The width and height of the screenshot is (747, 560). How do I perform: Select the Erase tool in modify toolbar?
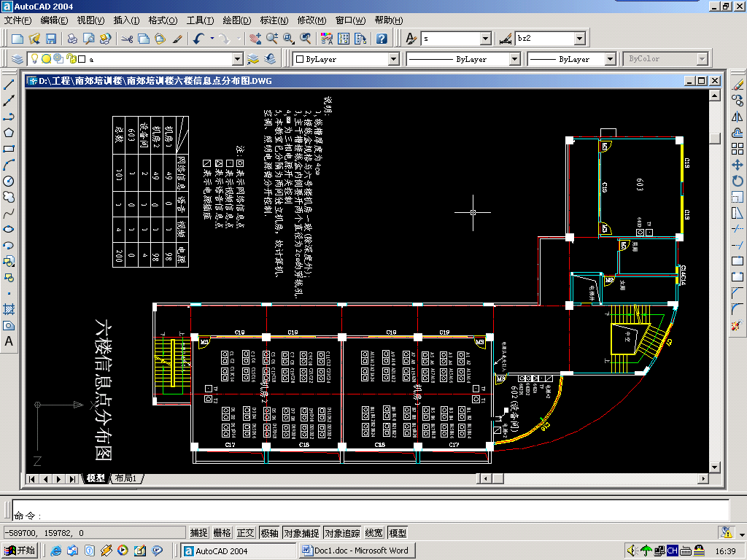click(737, 85)
